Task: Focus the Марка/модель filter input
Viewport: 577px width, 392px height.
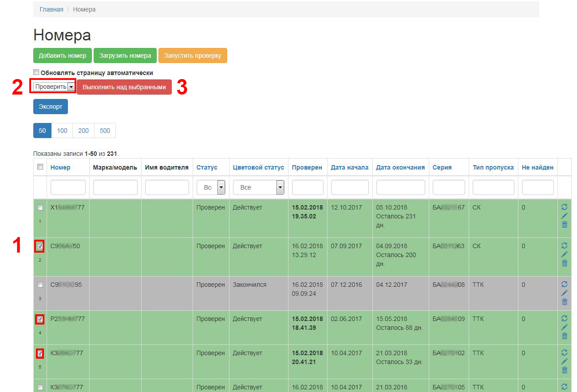Action: pos(115,187)
